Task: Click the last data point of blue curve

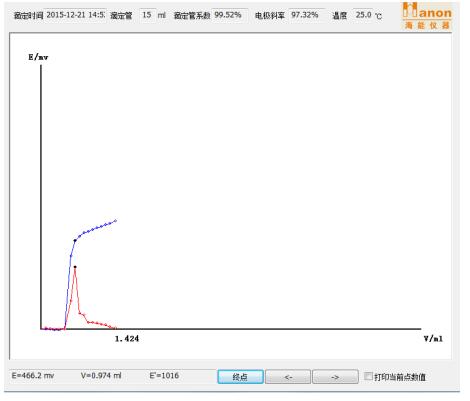Action: point(116,220)
